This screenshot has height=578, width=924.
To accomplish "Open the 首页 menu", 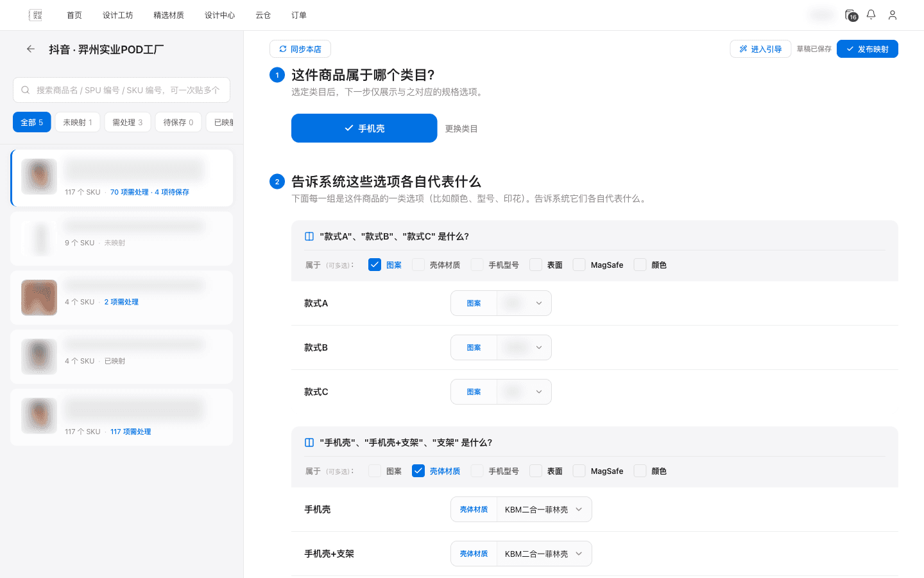I will click(74, 15).
